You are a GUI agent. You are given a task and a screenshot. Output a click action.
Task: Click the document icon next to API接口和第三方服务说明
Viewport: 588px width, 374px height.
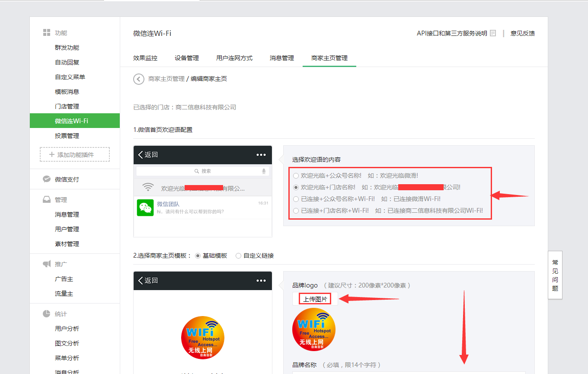493,33
